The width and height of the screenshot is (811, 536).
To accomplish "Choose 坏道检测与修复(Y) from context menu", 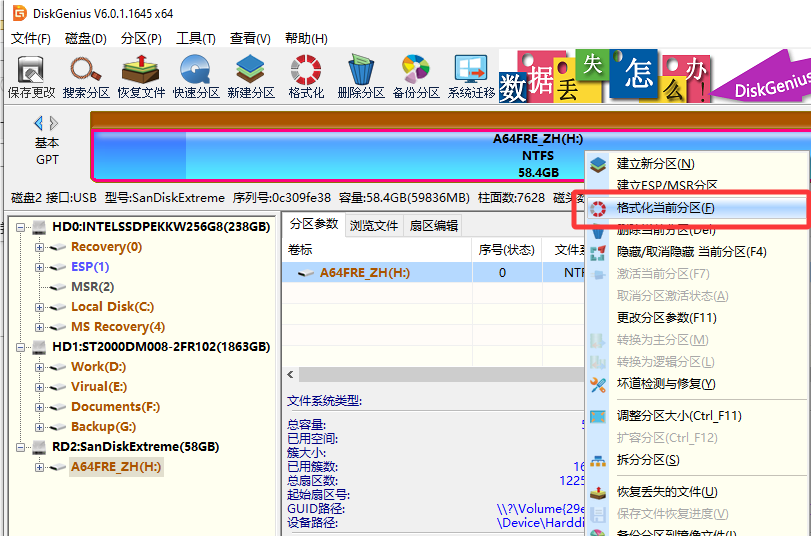I will [697, 384].
